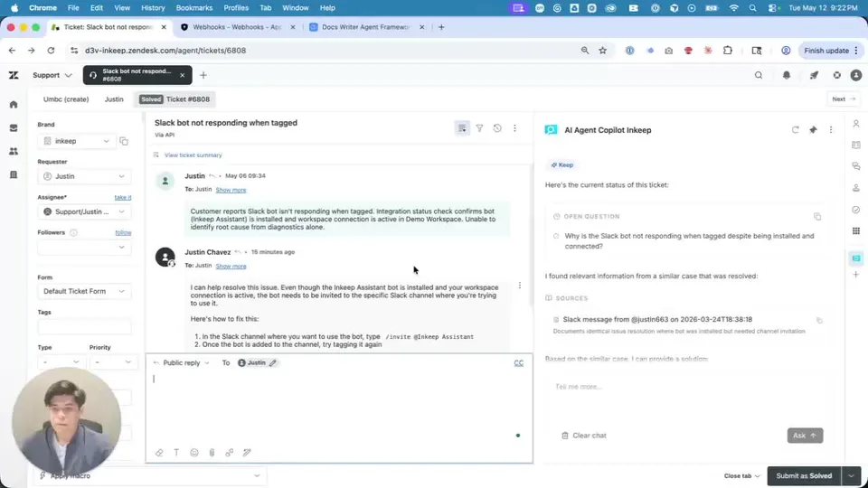The image size is (868, 488).
Task: Open the Brand dropdown
Action: (76, 141)
